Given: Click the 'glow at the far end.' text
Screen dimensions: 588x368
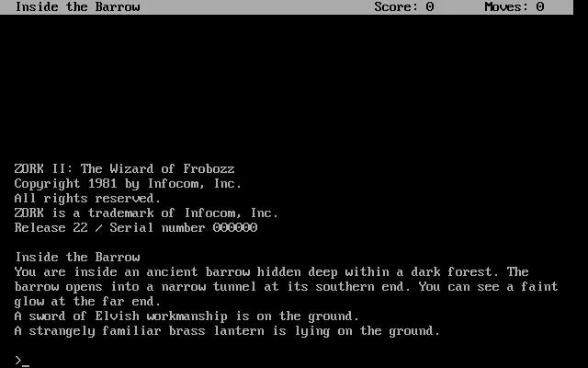Looking at the screenshot, I should tap(88, 301).
